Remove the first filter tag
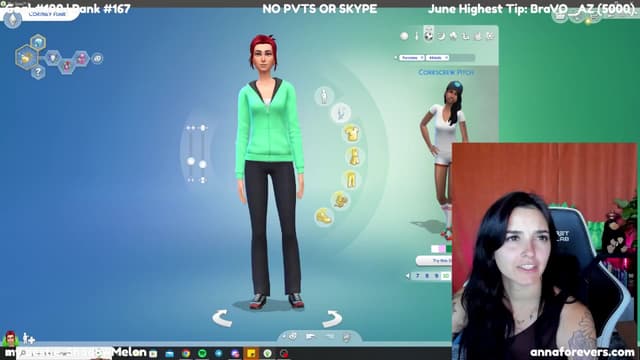 (x=422, y=58)
